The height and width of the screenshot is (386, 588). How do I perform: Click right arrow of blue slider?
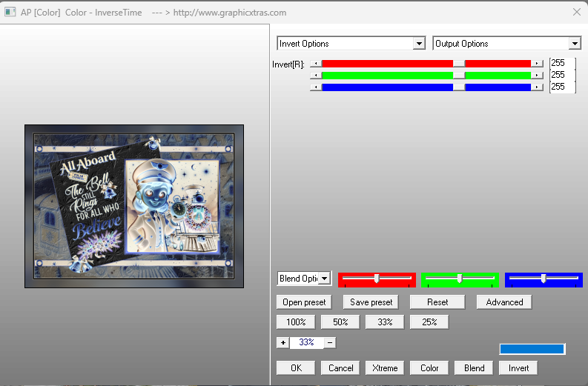click(537, 87)
